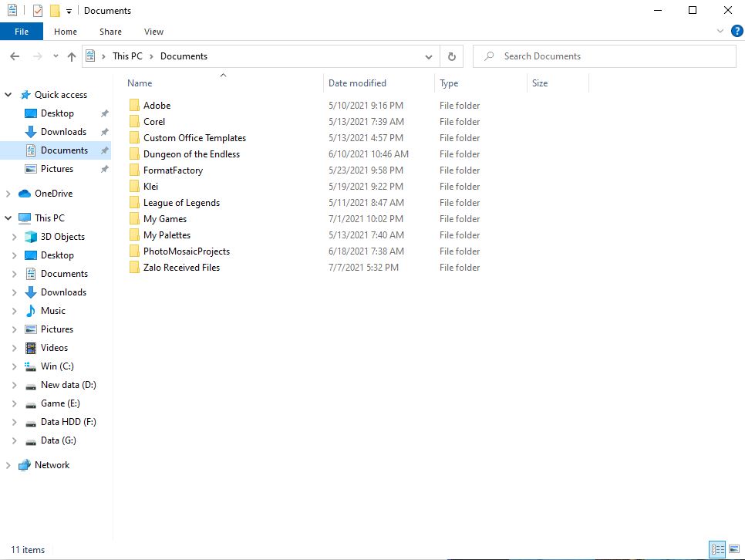Switch to the View ribbon tab
This screenshot has height=560, width=745.
pos(153,32)
